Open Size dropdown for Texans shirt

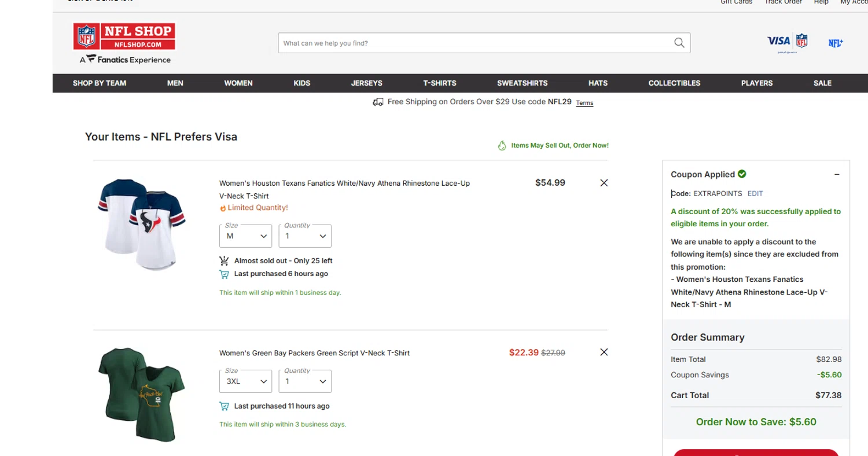pos(245,236)
